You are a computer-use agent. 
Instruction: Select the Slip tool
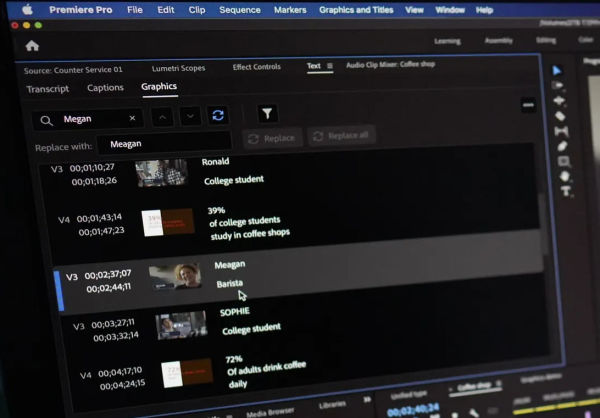(x=561, y=132)
